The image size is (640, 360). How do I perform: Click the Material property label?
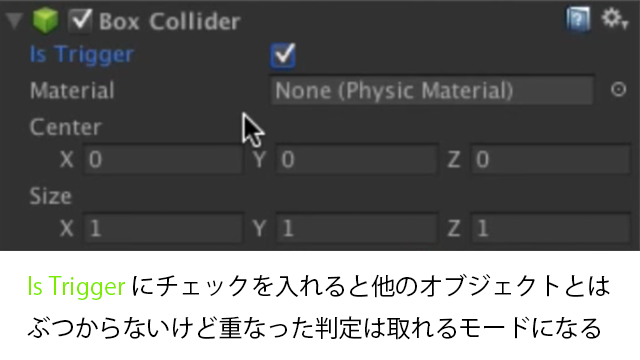coord(72,91)
